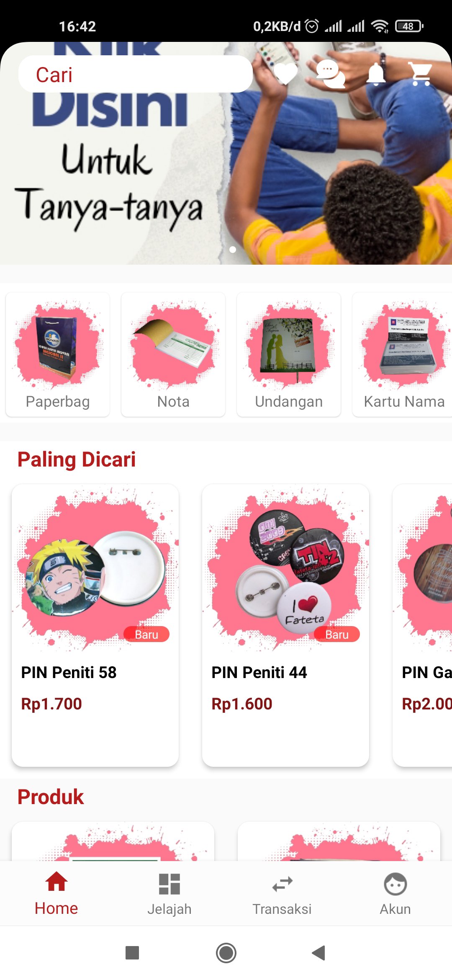452x980 pixels.
Task: Tap the Android recent apps square button
Action: point(132,953)
